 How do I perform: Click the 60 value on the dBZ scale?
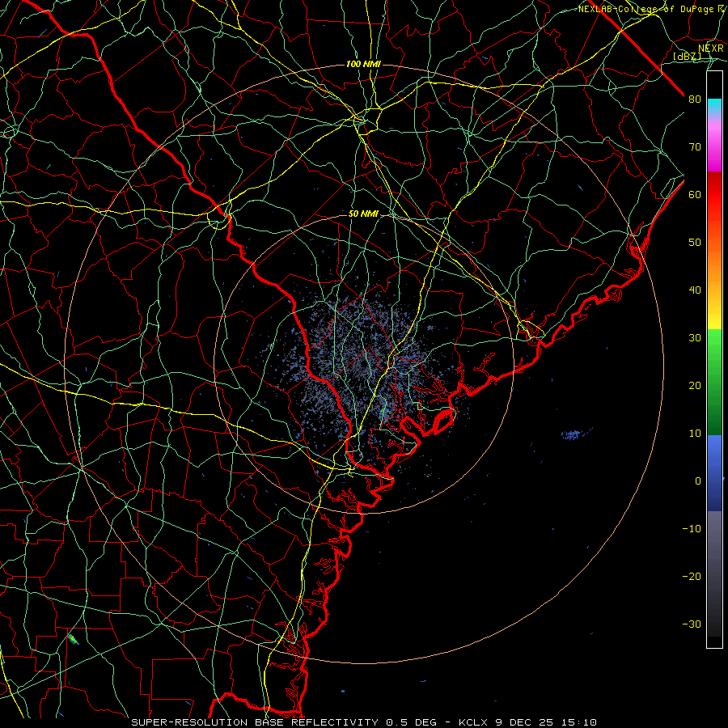click(695, 194)
